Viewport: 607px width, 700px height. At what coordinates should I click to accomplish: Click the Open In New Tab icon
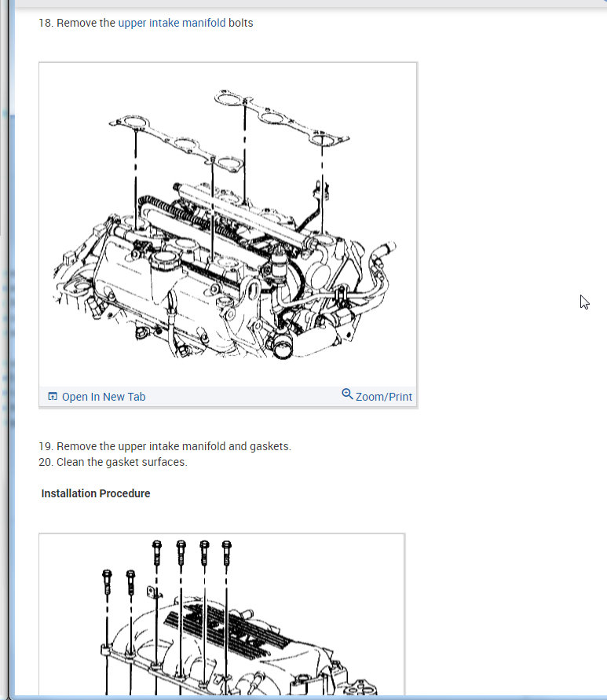coord(53,397)
